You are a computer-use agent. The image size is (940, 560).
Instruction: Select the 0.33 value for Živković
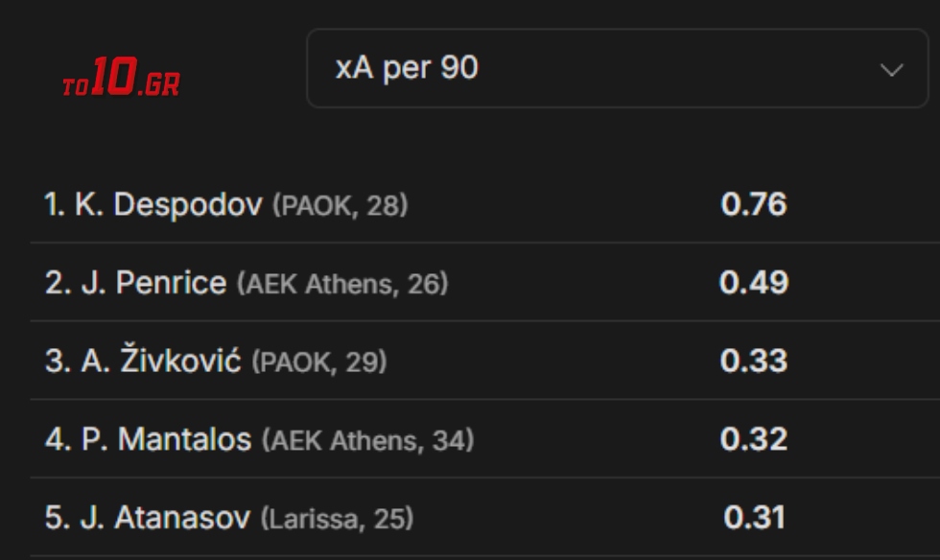tap(753, 362)
